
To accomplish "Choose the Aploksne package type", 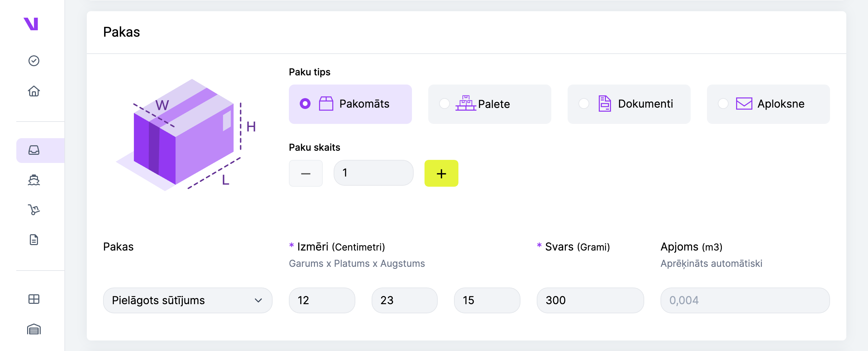I will point(768,104).
